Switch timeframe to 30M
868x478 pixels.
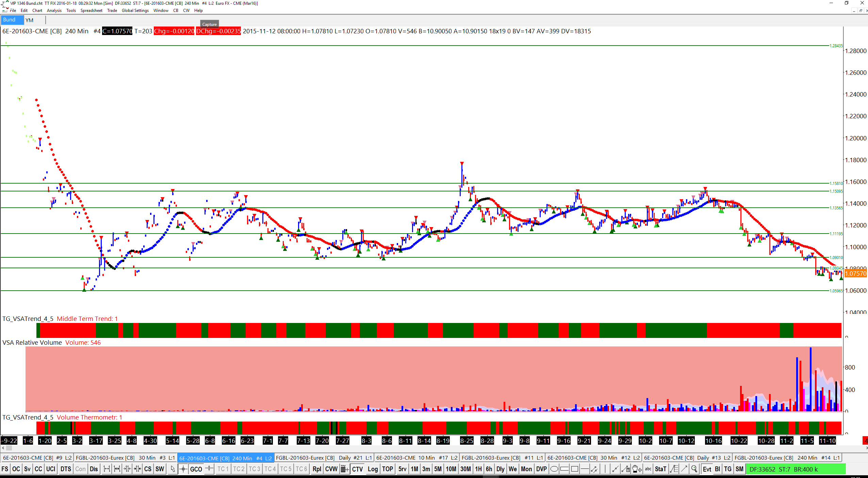(465, 469)
